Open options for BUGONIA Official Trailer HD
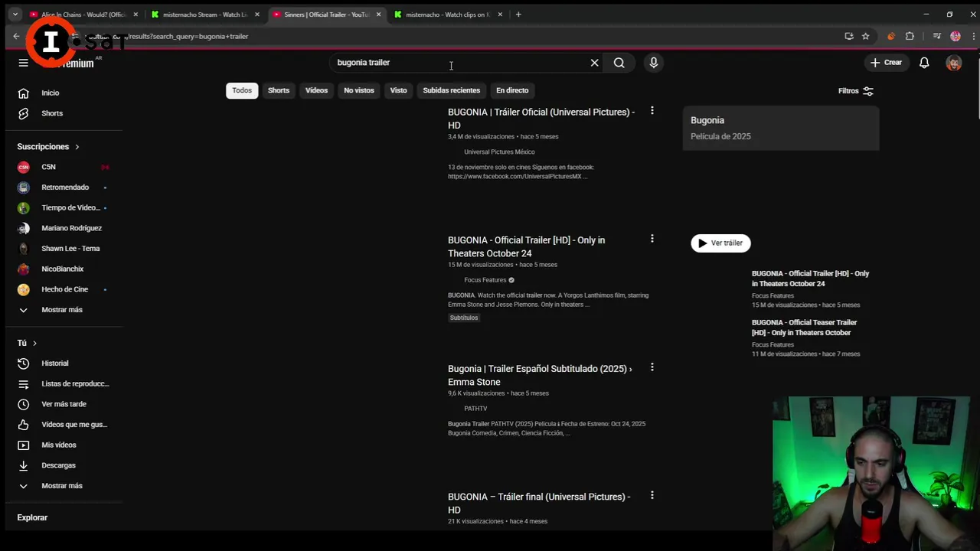Image resolution: width=980 pixels, height=551 pixels. tap(652, 239)
